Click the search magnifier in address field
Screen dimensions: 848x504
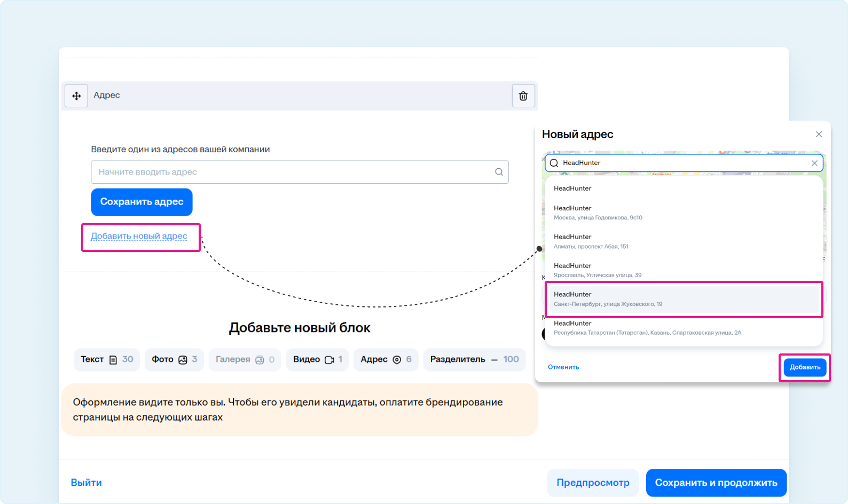[x=499, y=172]
